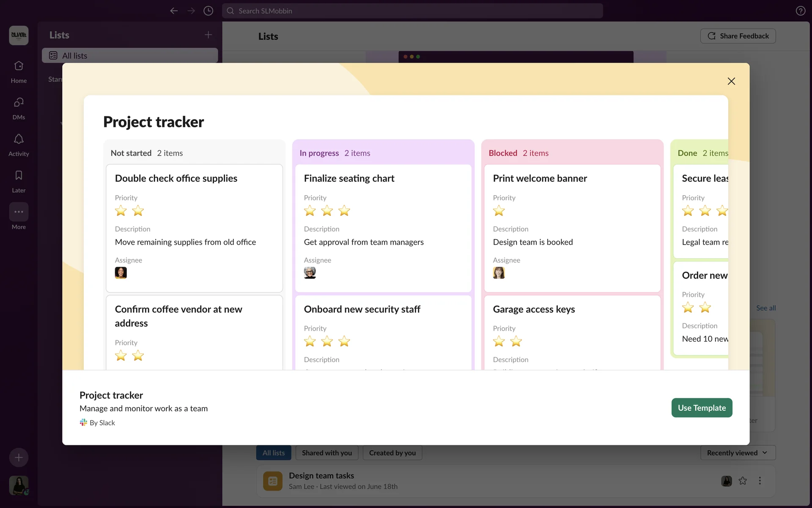Click the history clock icon

208,11
